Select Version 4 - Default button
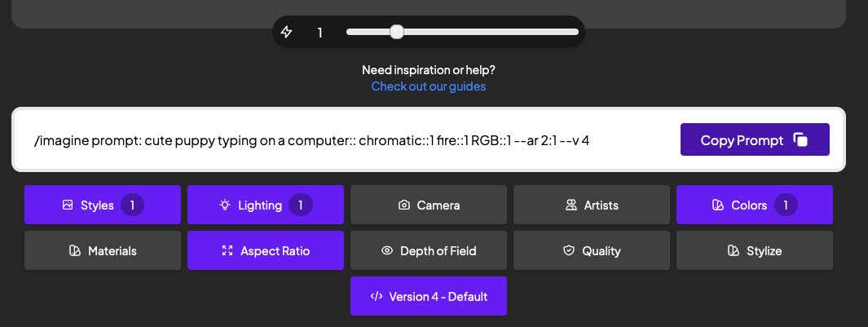 429,296
